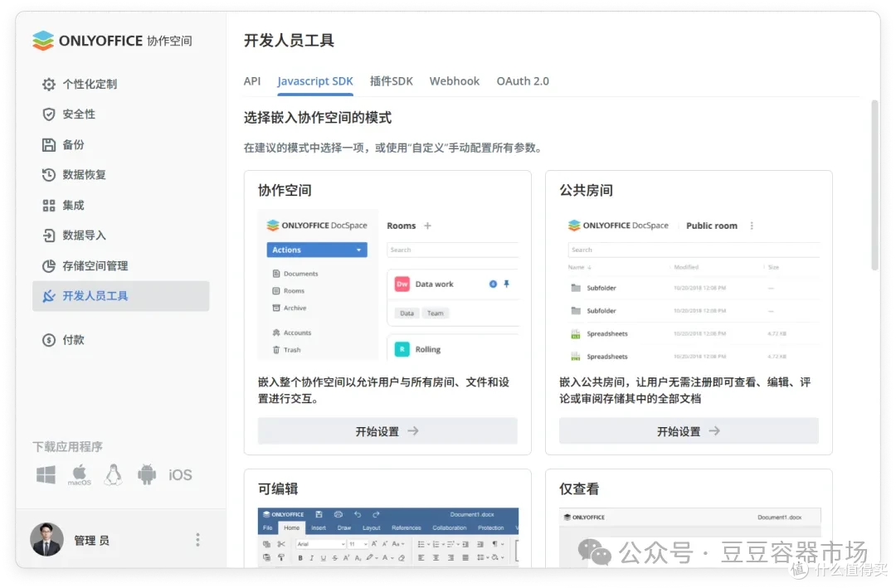Open the 集成 settings page
The image size is (896, 588).
click(73, 205)
